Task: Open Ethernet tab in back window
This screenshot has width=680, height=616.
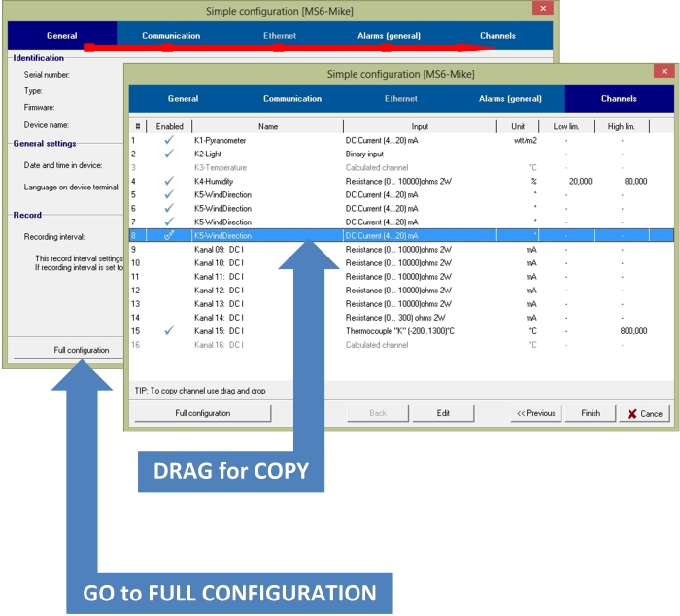Action: [280, 36]
